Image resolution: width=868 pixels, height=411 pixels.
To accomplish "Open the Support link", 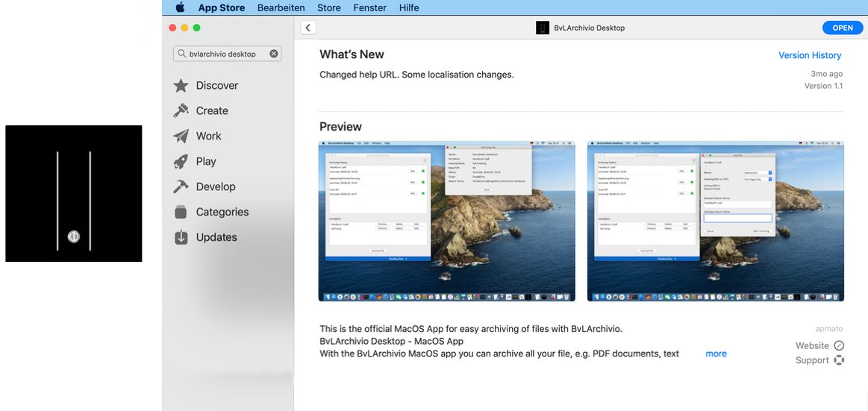I will (812, 360).
